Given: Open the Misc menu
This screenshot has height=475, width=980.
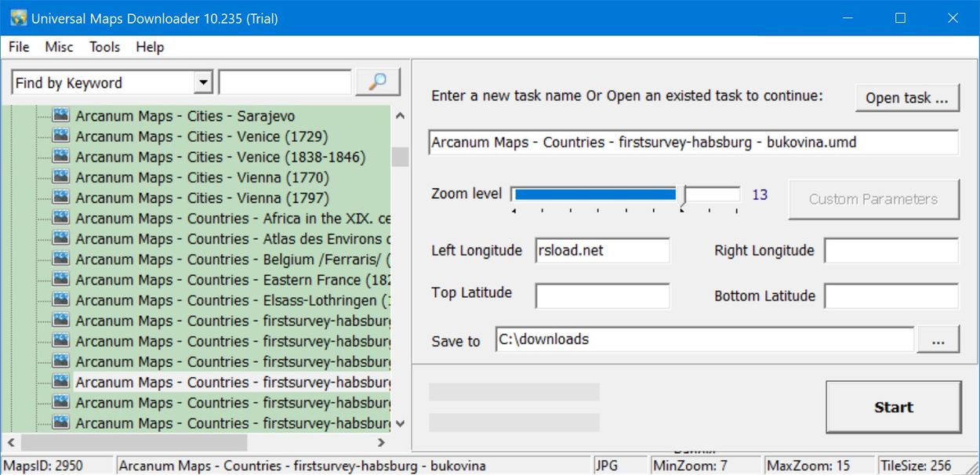Looking at the screenshot, I should point(58,47).
